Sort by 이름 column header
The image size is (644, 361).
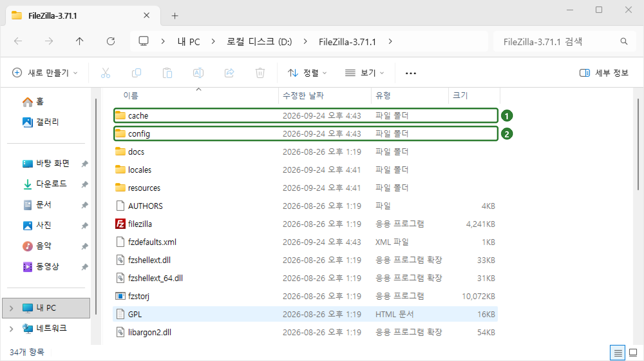tap(196, 95)
